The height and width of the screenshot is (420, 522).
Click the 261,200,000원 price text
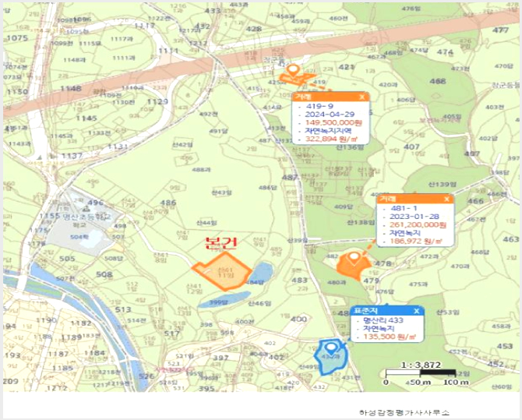[x=418, y=225]
